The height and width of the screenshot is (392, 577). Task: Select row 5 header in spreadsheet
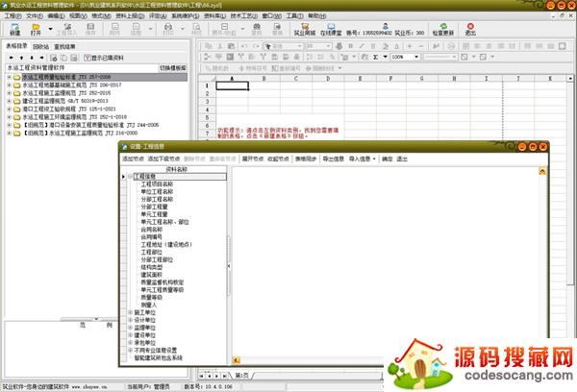(207, 117)
